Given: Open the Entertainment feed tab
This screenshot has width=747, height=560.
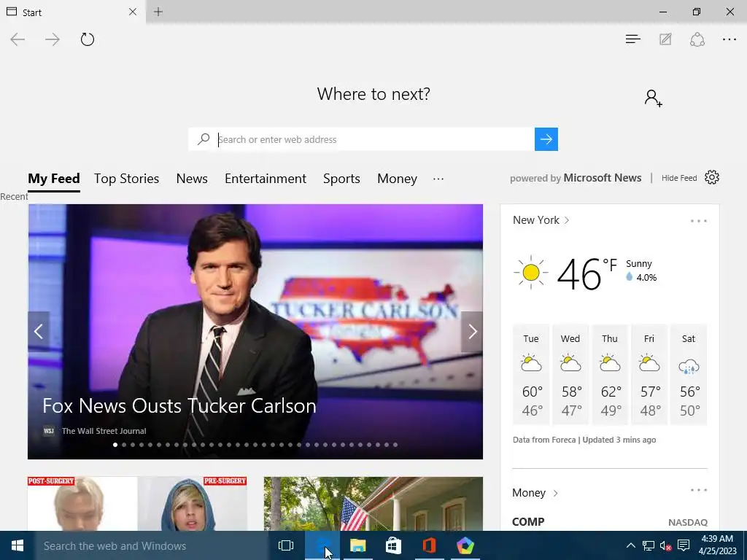Looking at the screenshot, I should 266,179.
